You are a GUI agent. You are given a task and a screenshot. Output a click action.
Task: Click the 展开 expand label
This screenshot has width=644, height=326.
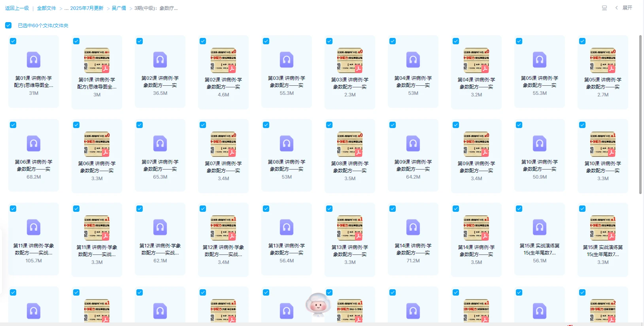coord(627,8)
